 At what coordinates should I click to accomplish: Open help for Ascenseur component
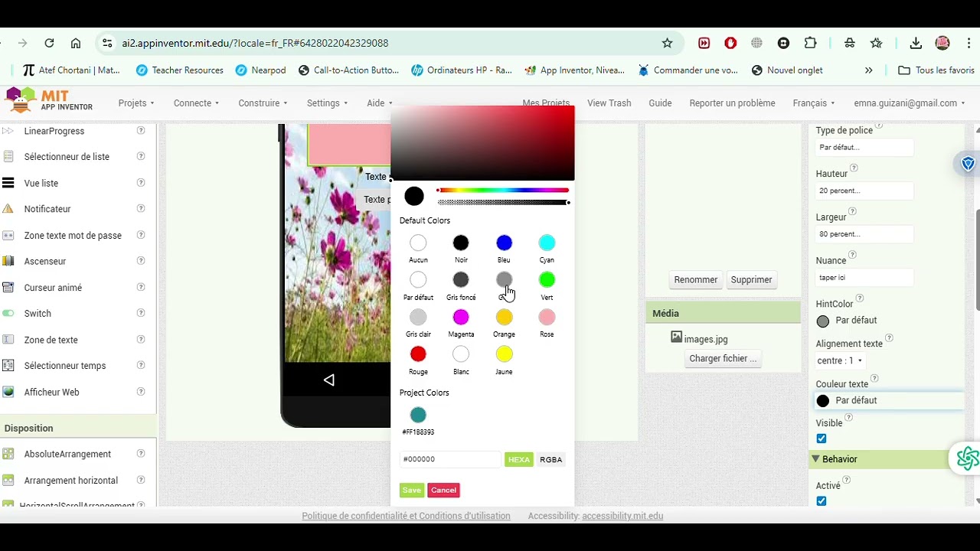[x=141, y=261]
